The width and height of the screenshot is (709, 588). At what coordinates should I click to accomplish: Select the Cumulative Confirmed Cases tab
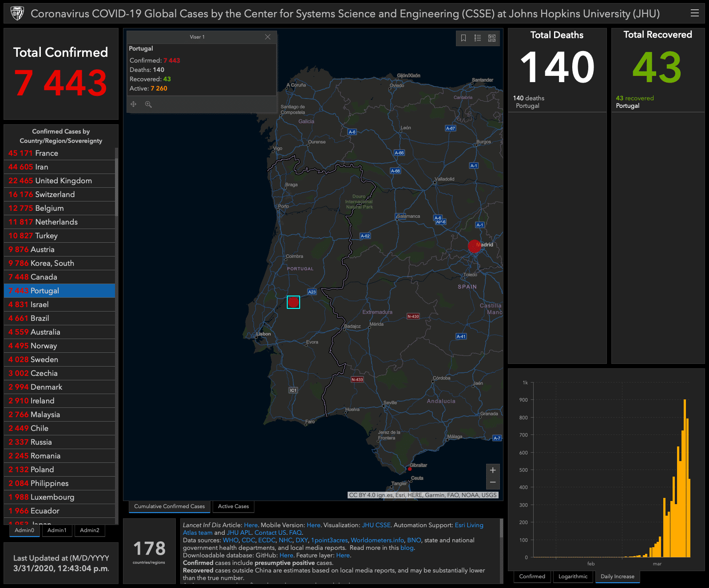(x=169, y=506)
